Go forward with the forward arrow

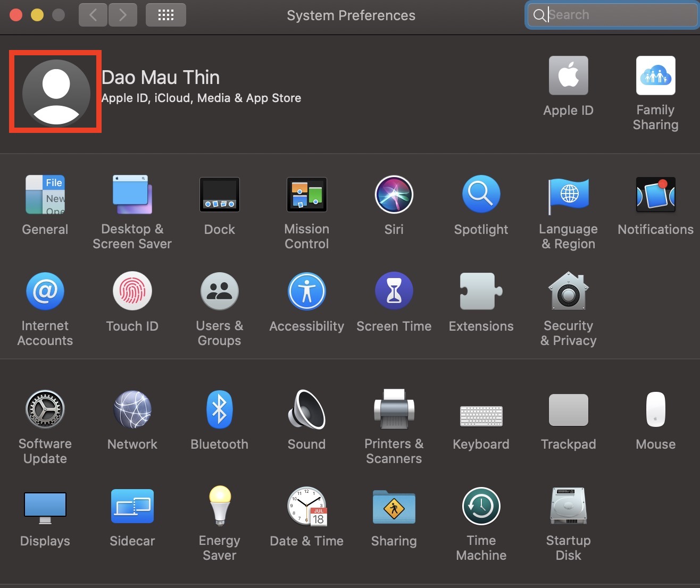click(123, 14)
